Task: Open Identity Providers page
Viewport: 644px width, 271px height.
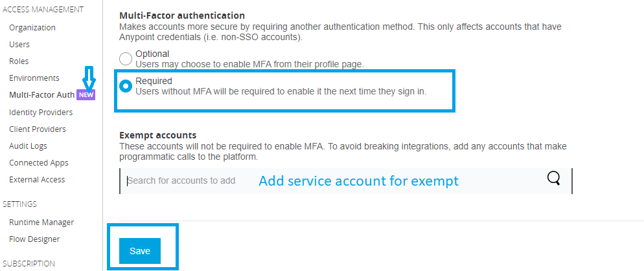Action: 41,113
